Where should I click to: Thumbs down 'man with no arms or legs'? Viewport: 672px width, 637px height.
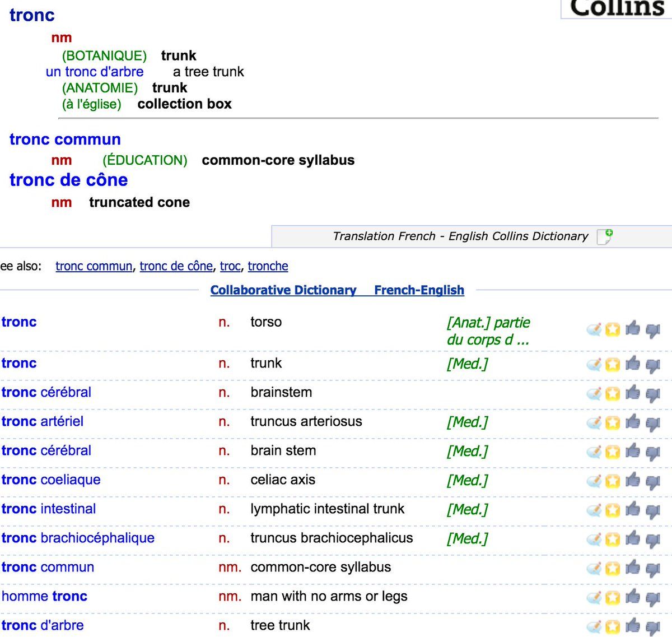click(653, 597)
